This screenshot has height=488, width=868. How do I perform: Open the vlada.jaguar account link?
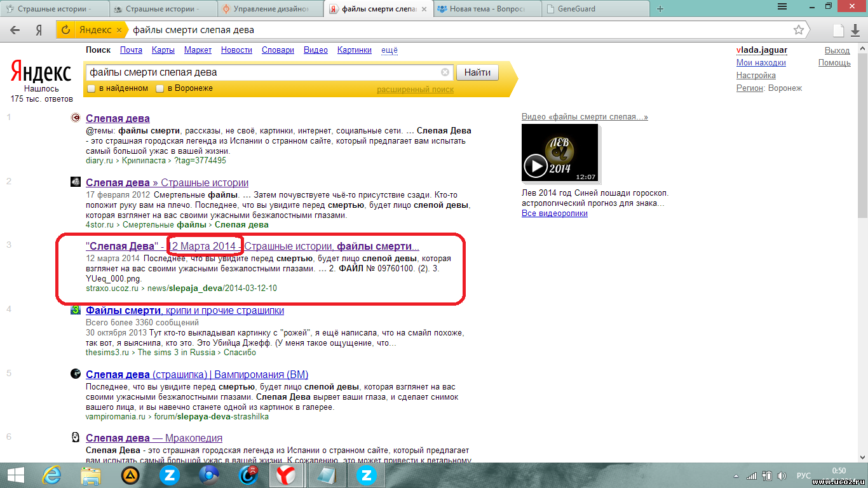(x=762, y=50)
